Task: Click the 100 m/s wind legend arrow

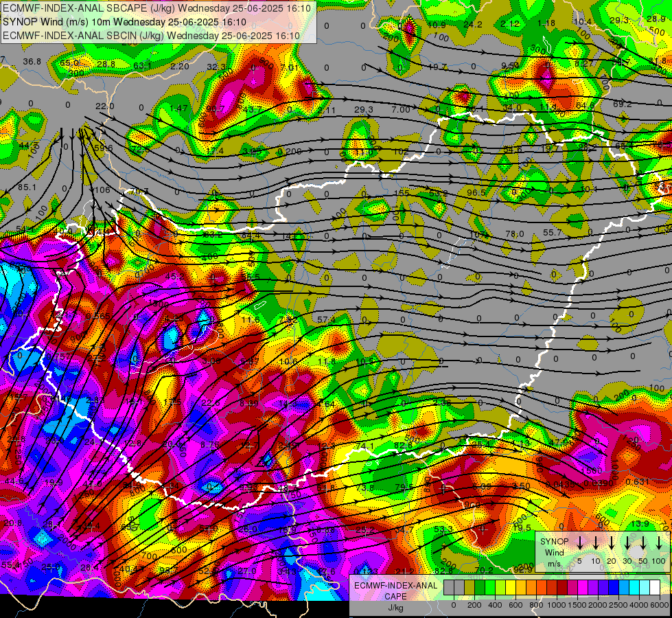Action: pos(659,543)
